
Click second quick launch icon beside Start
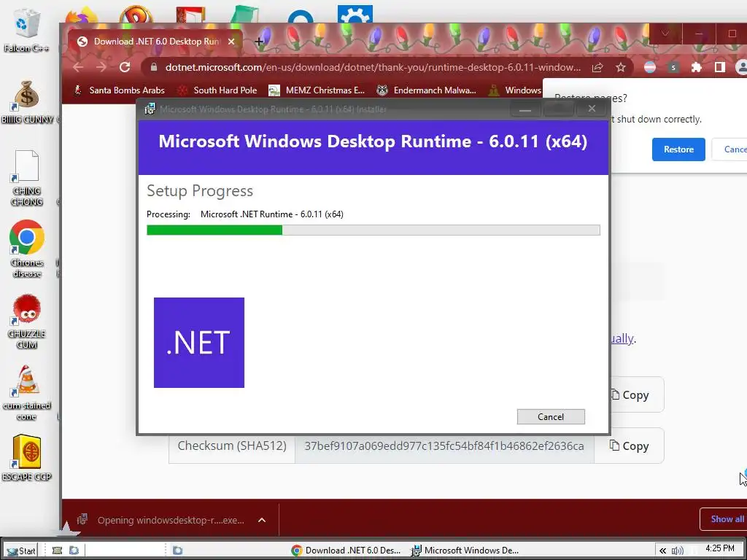tap(74, 551)
